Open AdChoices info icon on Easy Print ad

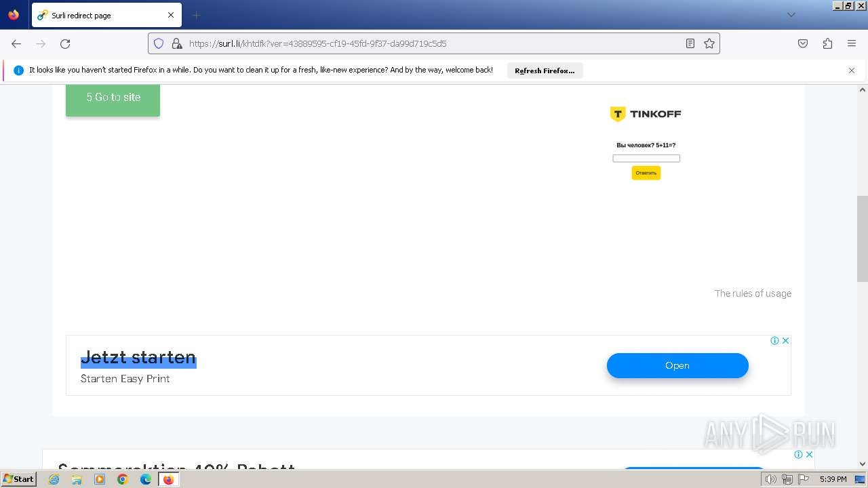pos(774,341)
